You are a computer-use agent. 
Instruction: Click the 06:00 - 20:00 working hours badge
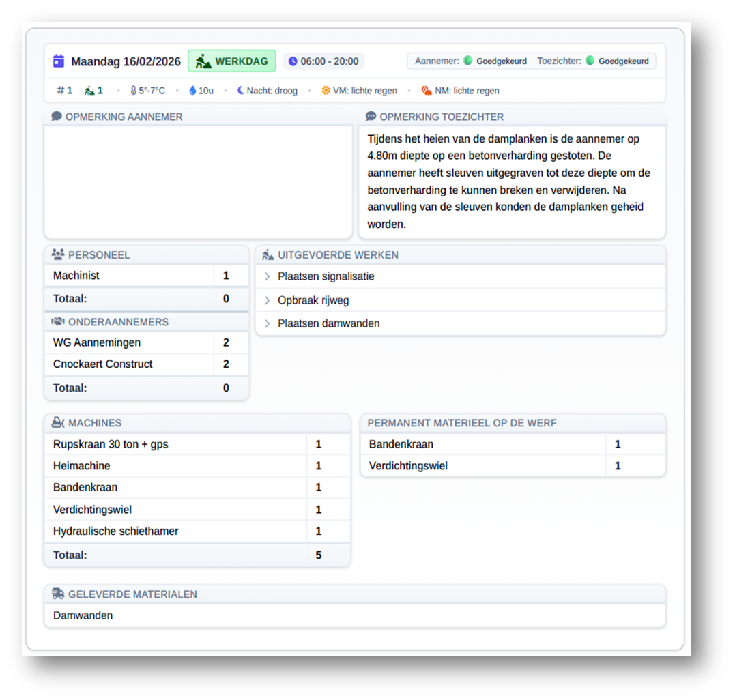coord(323,61)
